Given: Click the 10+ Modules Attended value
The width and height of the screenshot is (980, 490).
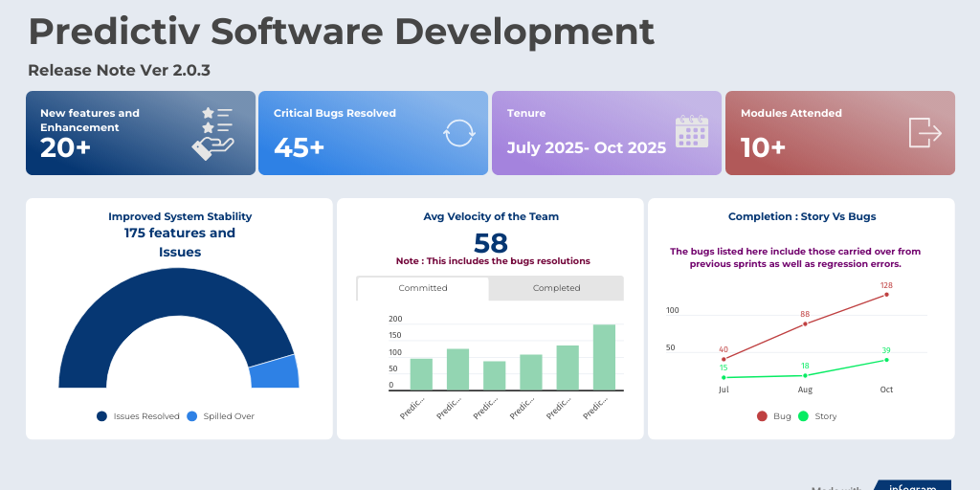Looking at the screenshot, I should [x=763, y=147].
